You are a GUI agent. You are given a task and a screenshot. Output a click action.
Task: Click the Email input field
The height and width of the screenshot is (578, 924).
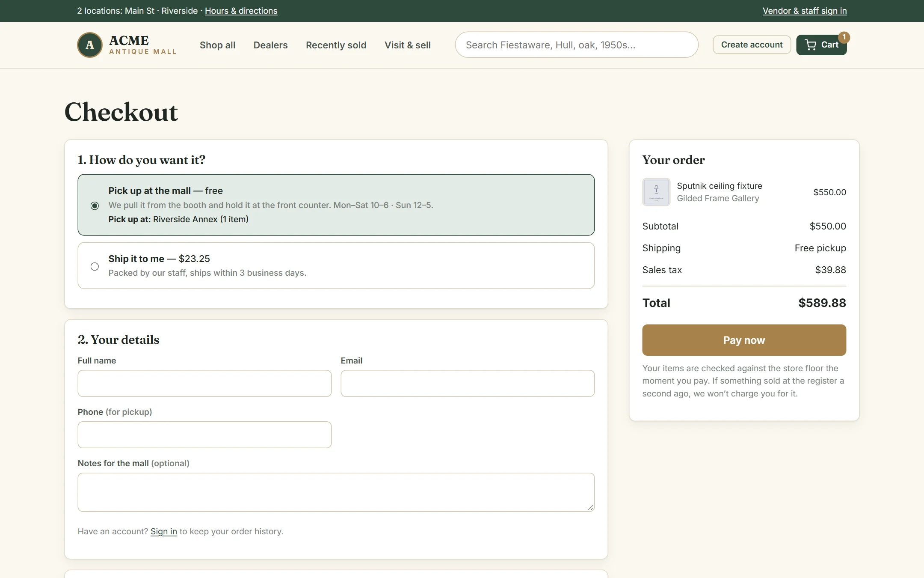click(467, 383)
